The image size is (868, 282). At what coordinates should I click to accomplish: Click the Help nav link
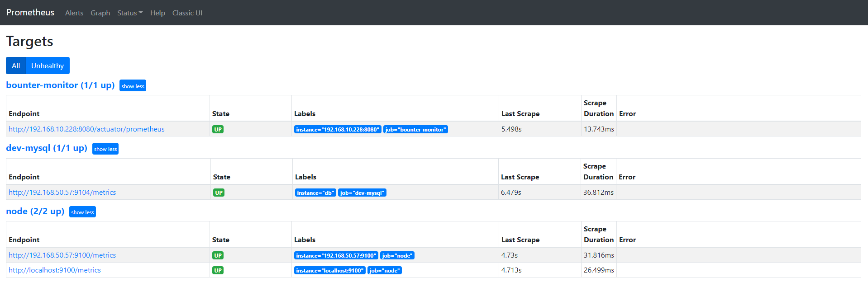point(157,13)
